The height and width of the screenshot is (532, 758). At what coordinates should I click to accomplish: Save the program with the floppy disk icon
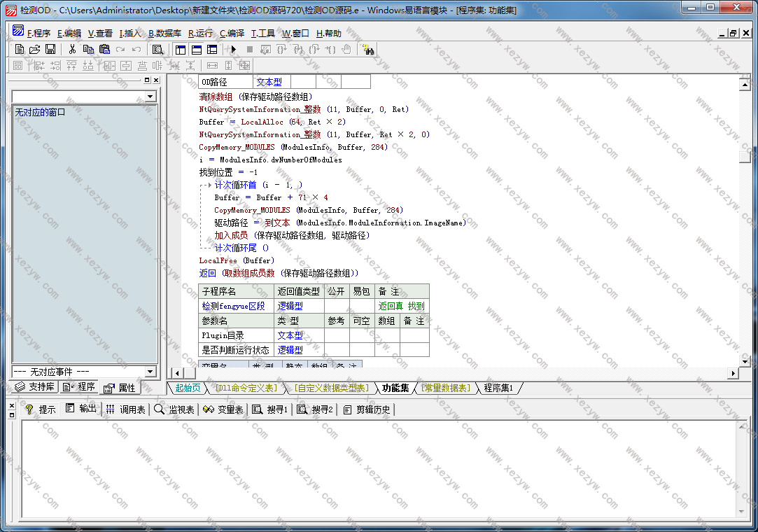point(50,50)
